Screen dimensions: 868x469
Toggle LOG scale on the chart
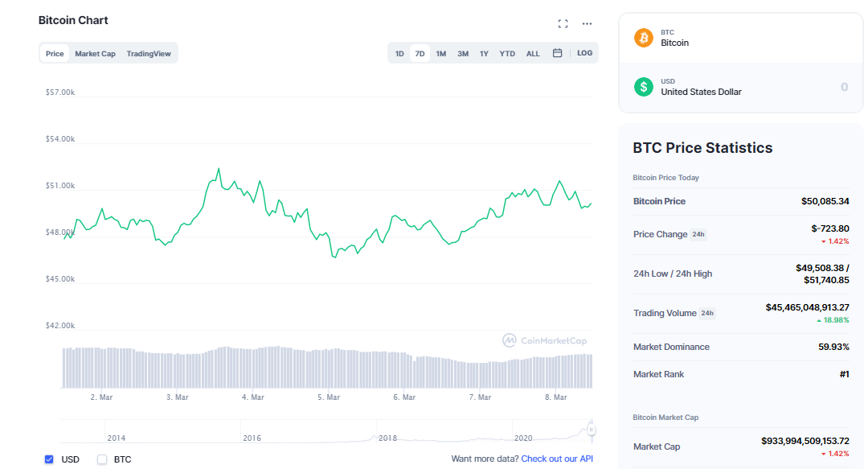pyautogui.click(x=584, y=53)
